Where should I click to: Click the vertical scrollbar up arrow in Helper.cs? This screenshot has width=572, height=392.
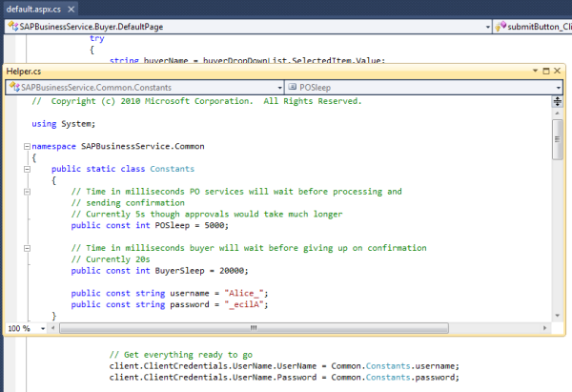[557, 113]
